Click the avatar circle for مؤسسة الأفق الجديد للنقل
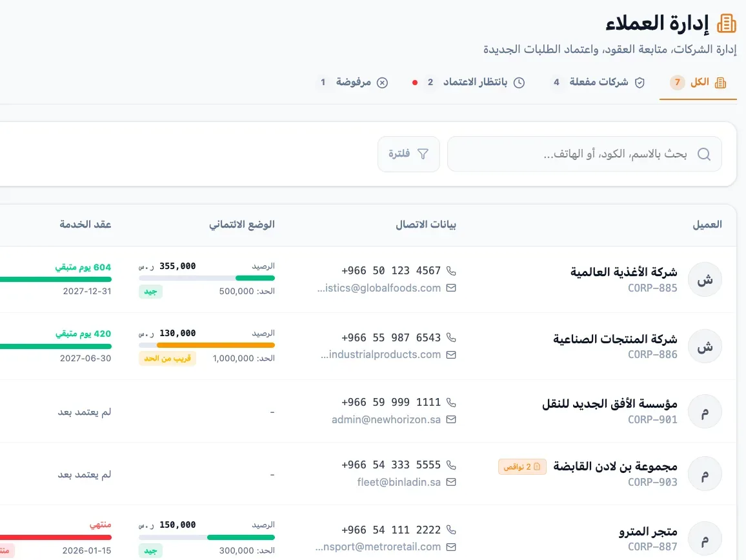 (x=705, y=412)
